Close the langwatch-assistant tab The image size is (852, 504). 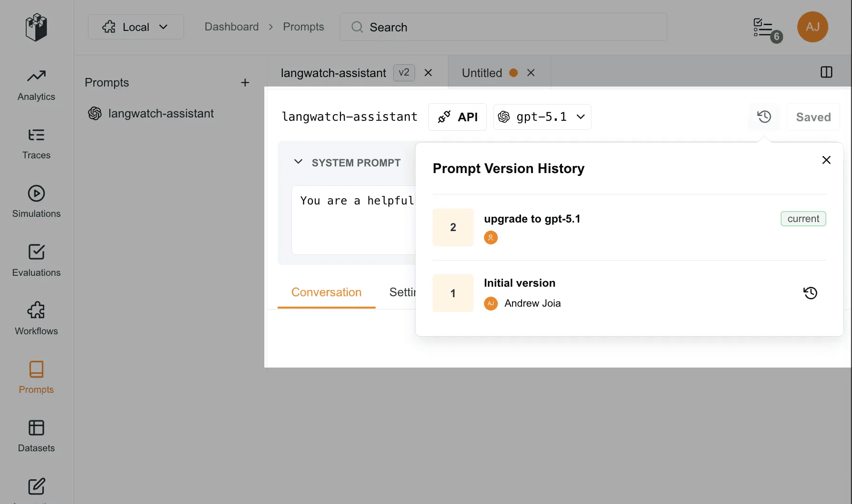pyautogui.click(x=428, y=73)
